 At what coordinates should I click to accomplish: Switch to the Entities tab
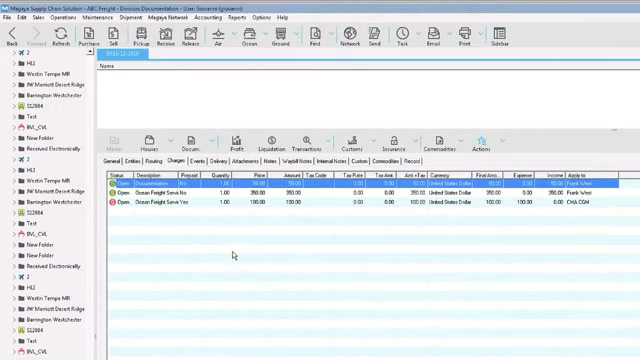click(132, 161)
